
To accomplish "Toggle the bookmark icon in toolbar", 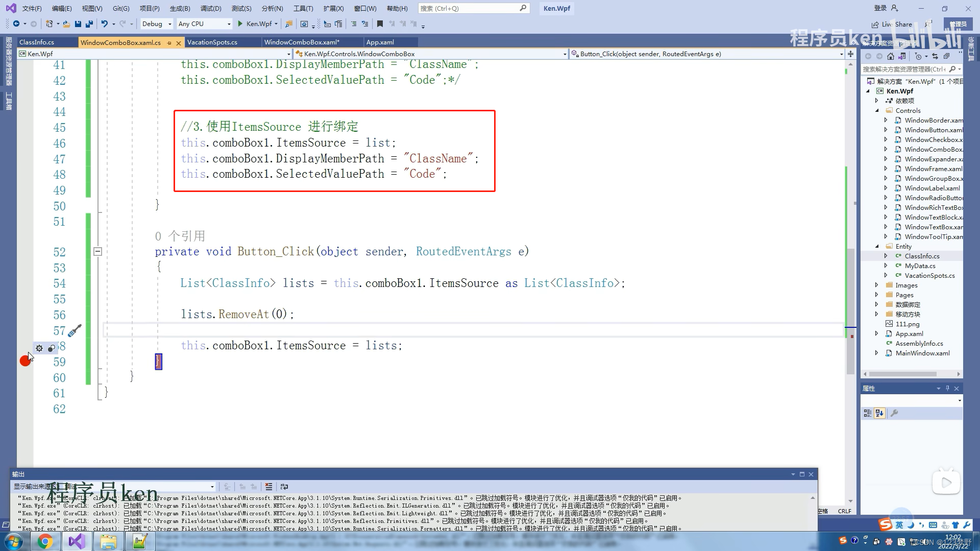I will tap(380, 23).
